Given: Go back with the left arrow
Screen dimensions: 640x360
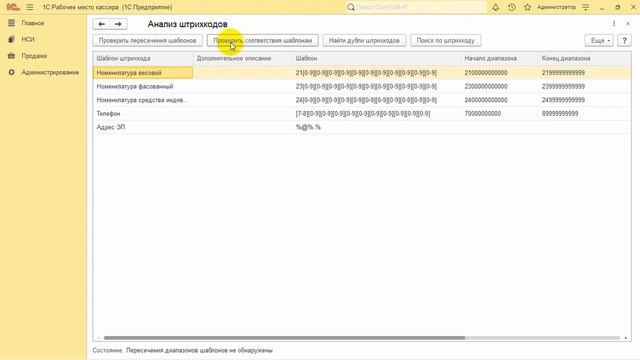Looking at the screenshot, I should click(x=101, y=24).
